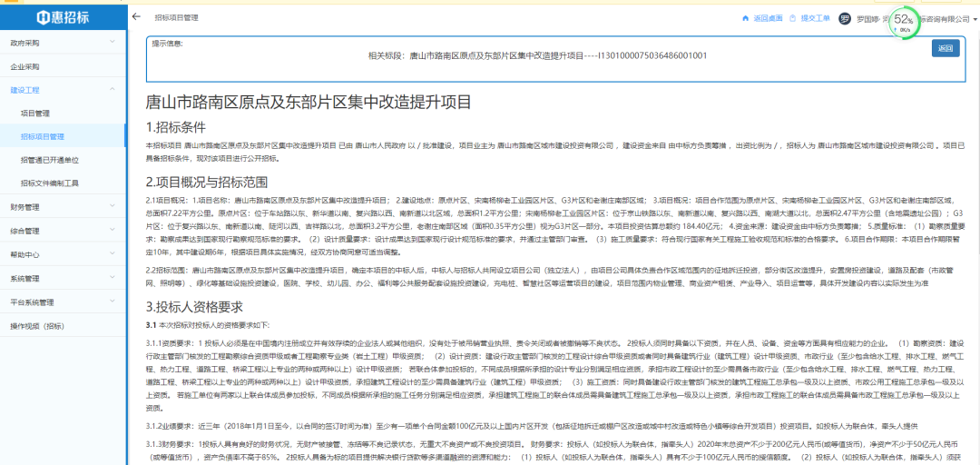The image size is (980, 465).
Task: Open the 企业采购 sidebar item
Action: tap(25, 66)
